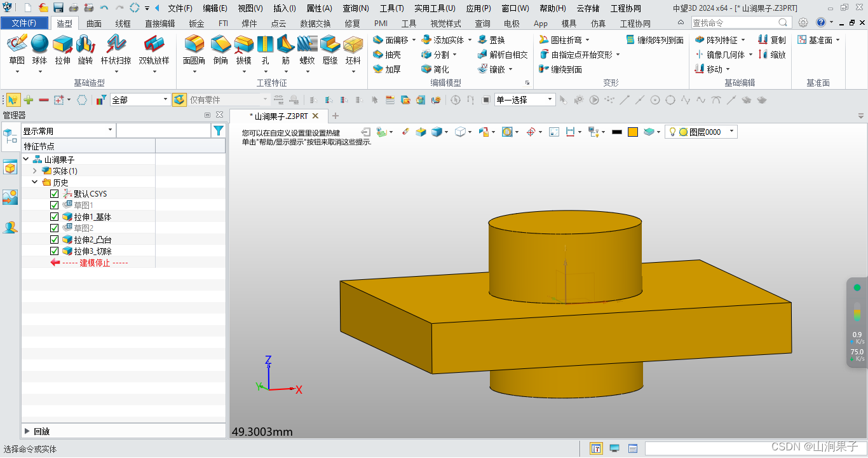
Task: Select the 螺纹 (Thread) tool
Action: (307, 48)
